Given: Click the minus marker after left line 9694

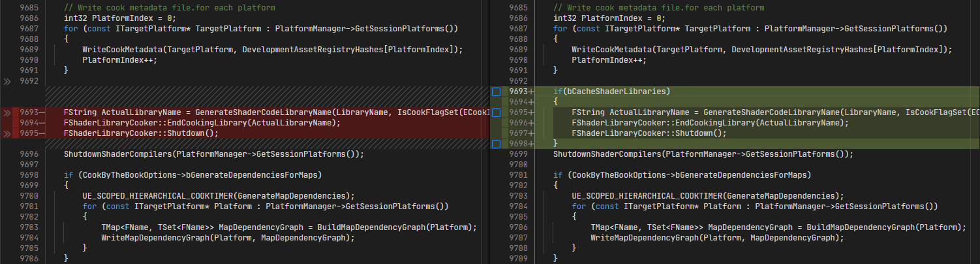Looking at the screenshot, I should coord(42,123).
